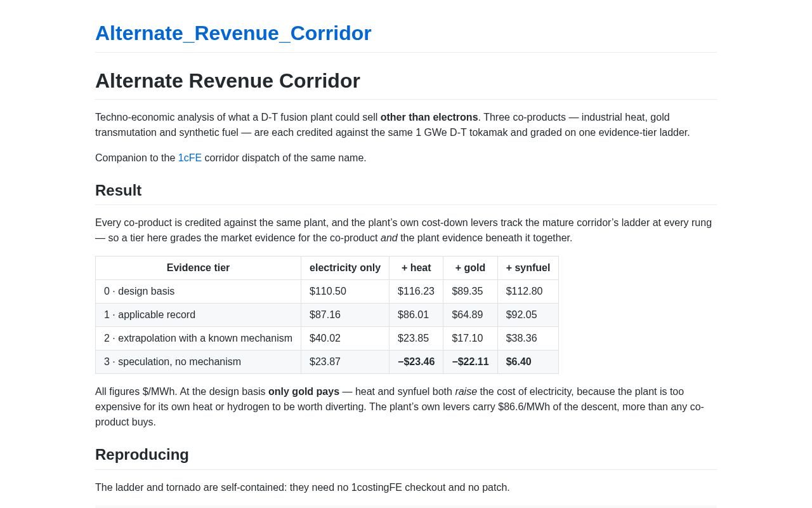Click the $17.10 table cell
The width and height of the screenshot is (812, 508).
470,338
